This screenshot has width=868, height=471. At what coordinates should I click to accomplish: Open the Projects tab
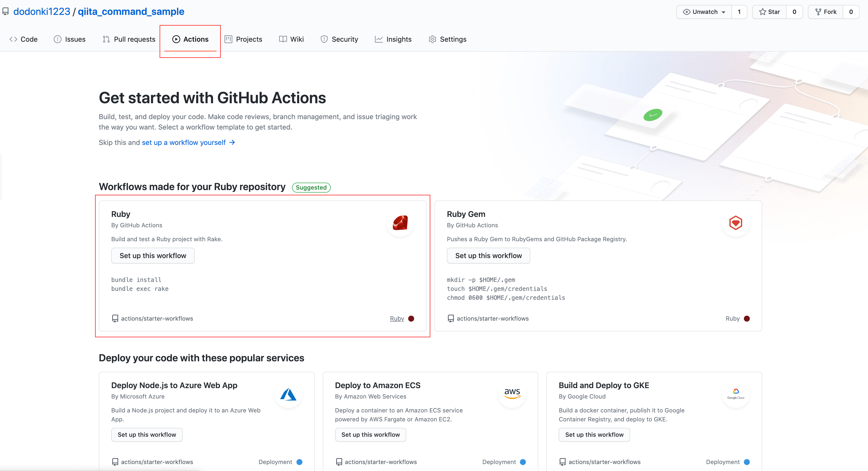coord(243,39)
